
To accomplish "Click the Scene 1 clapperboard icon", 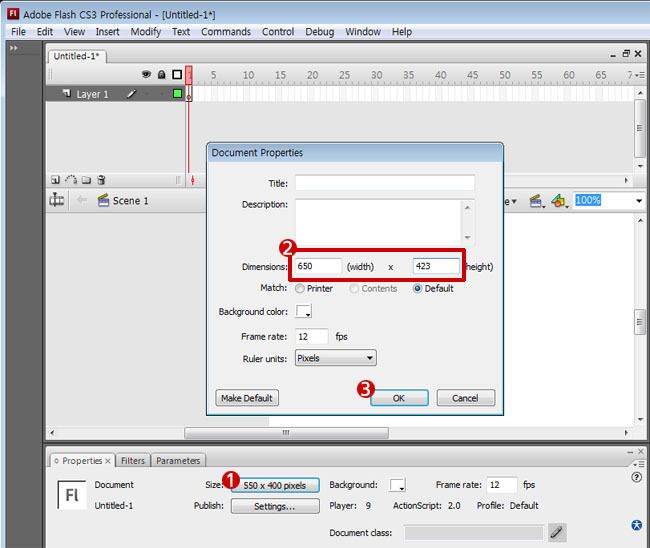I will [103, 200].
